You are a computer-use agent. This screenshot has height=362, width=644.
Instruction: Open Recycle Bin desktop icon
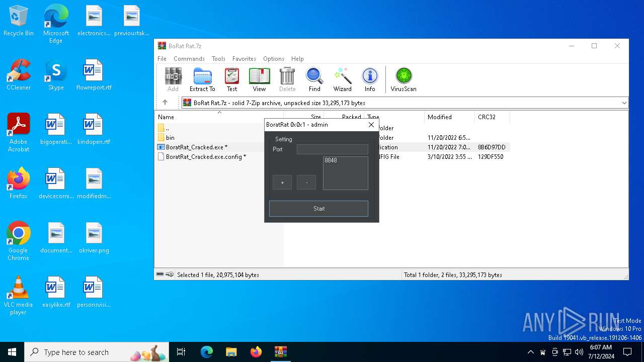[x=19, y=21]
